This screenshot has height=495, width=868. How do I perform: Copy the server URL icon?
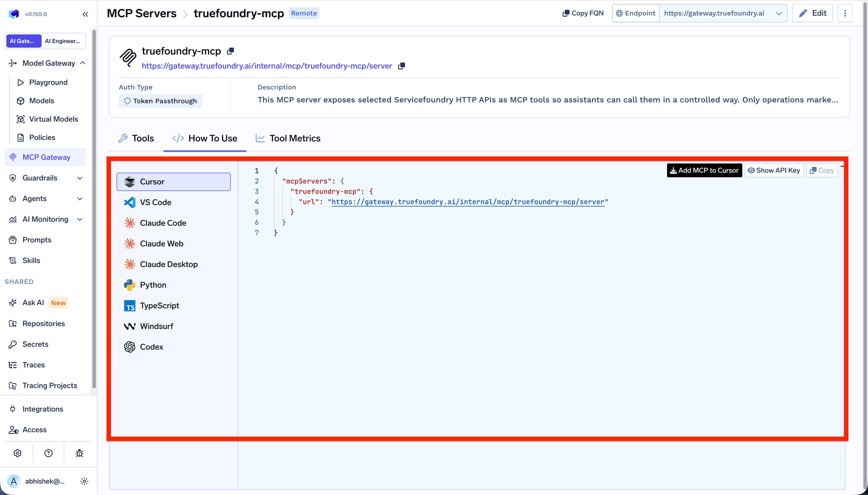point(402,66)
